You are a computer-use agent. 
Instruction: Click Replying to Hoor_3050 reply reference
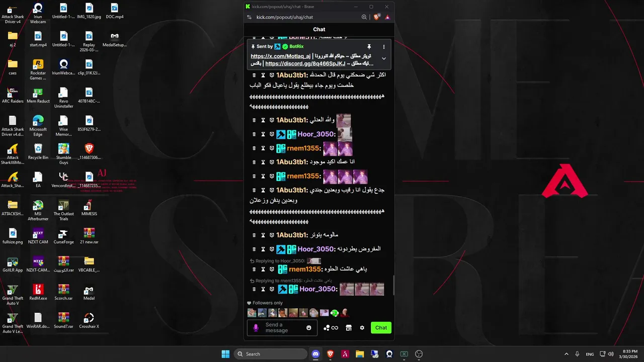(x=285, y=261)
